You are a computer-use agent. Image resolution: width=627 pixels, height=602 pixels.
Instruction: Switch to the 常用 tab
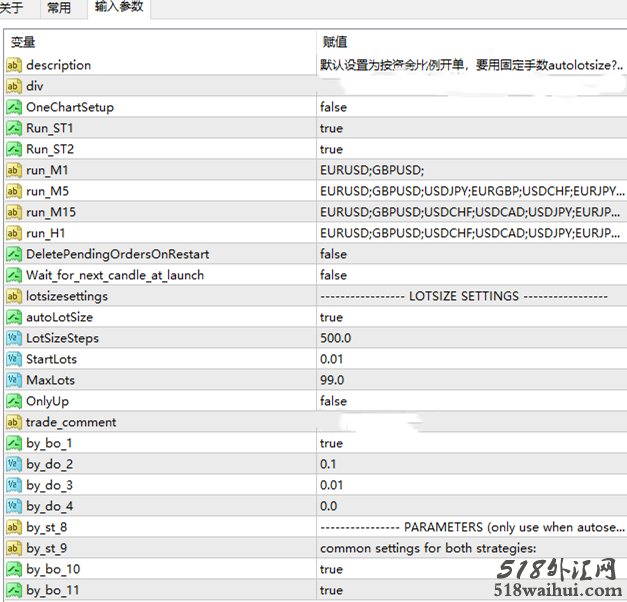pyautogui.click(x=59, y=9)
